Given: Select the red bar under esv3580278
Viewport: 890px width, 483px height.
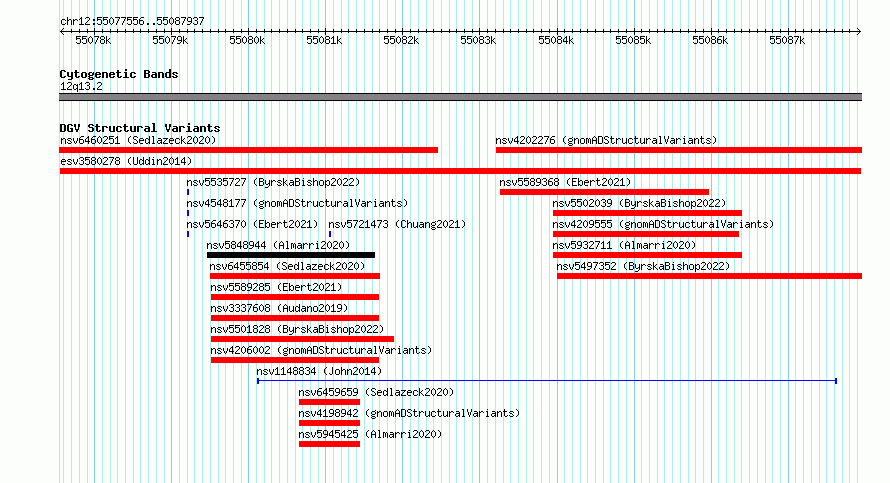Looking at the screenshot, I should pos(460,171).
